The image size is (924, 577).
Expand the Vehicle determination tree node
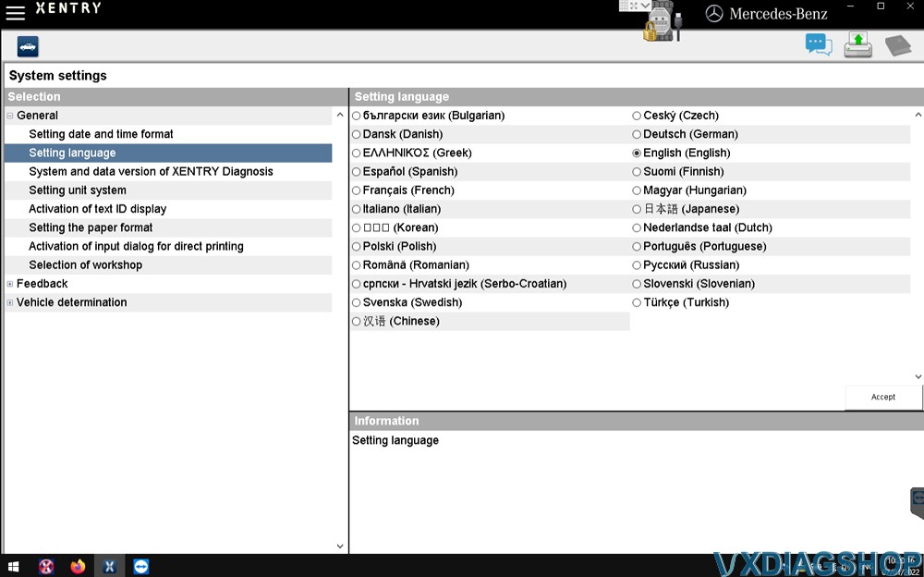point(10,302)
